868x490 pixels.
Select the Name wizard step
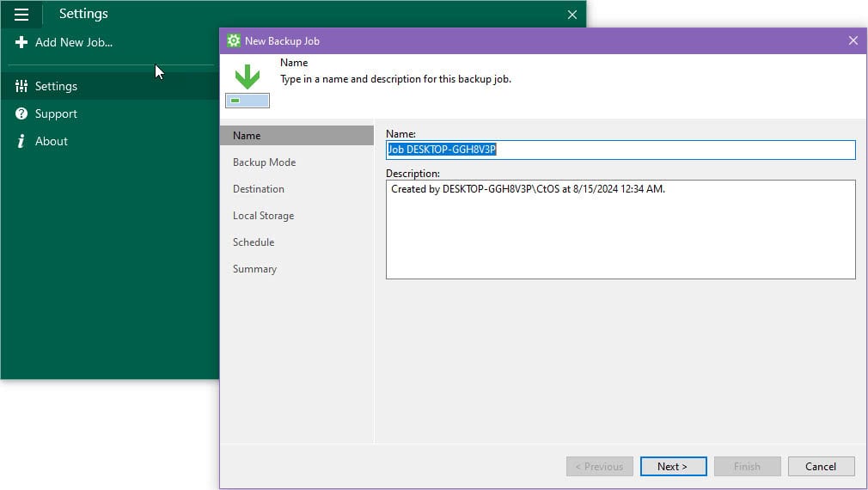tap(296, 136)
